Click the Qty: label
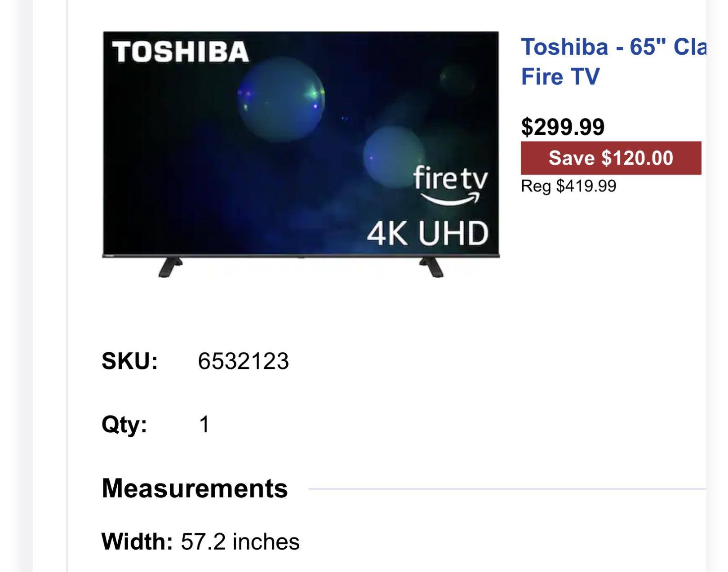This screenshot has height=572, width=728. (124, 424)
